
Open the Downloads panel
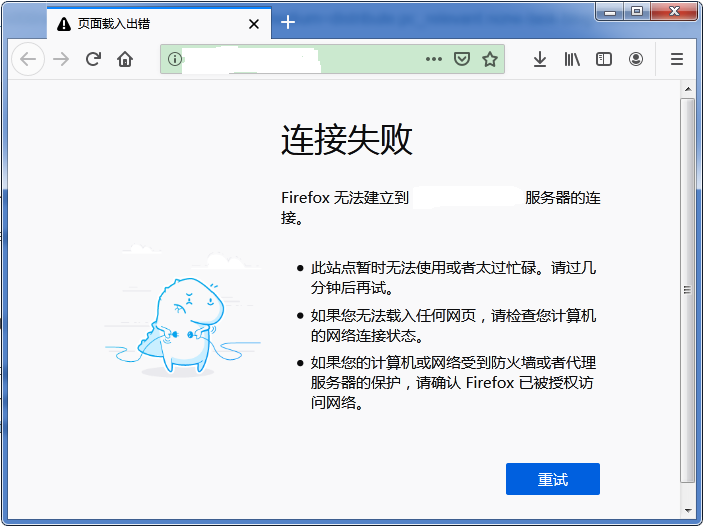pos(540,59)
